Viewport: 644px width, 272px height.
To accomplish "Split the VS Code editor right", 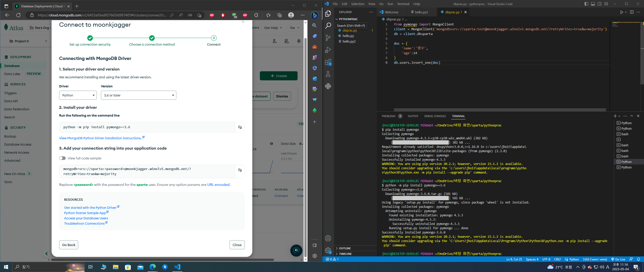I will coord(632,12).
